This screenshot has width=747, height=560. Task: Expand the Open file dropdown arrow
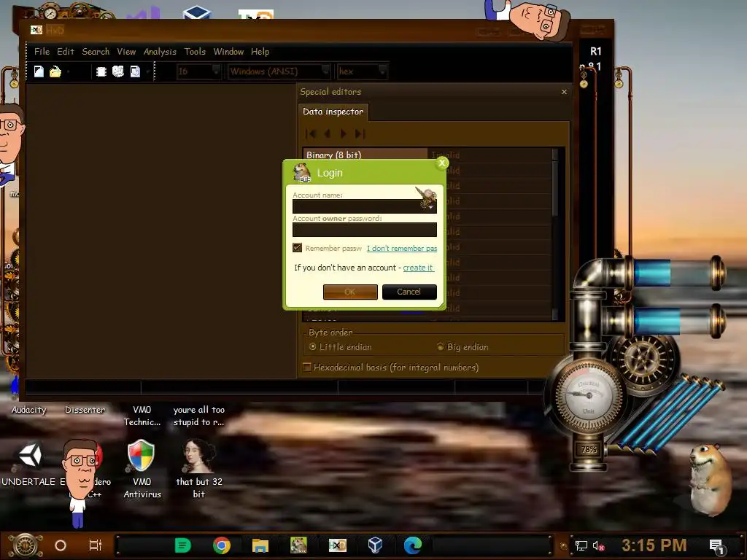tap(69, 72)
